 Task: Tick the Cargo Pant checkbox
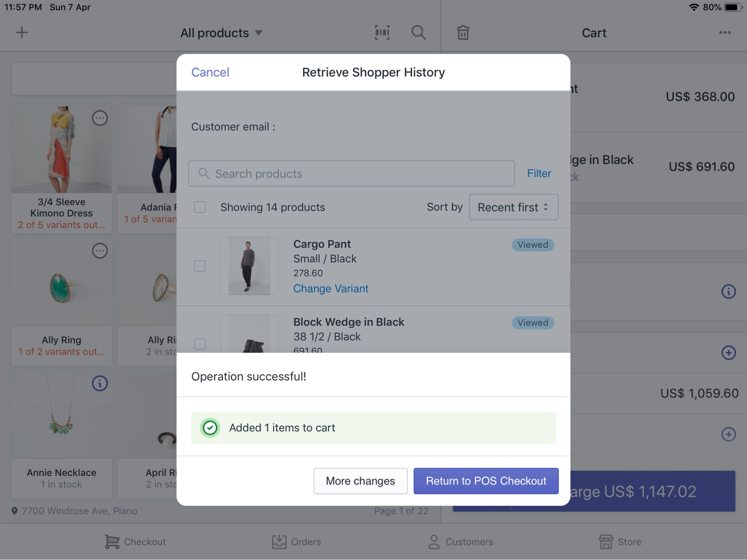(x=200, y=266)
